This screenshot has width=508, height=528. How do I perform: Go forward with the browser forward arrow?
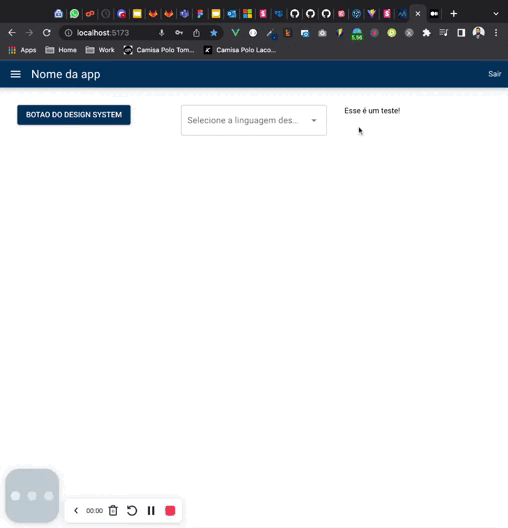[x=29, y=33]
